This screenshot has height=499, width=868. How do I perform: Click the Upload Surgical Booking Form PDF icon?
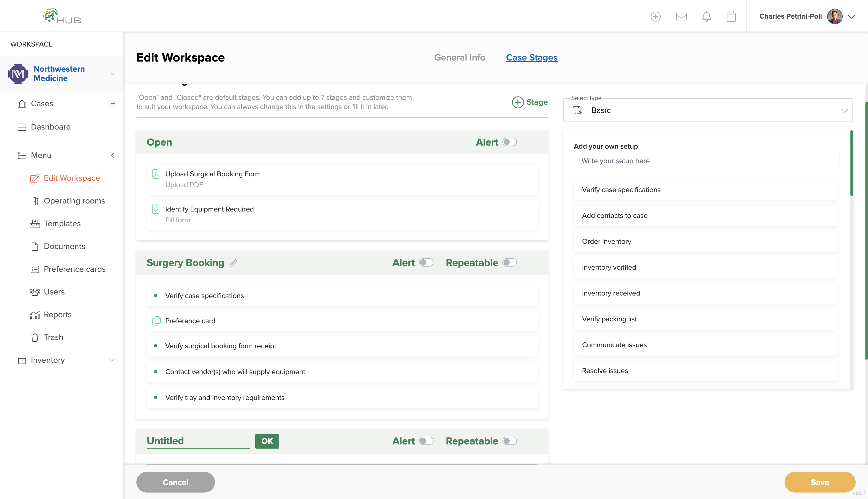[x=156, y=174]
